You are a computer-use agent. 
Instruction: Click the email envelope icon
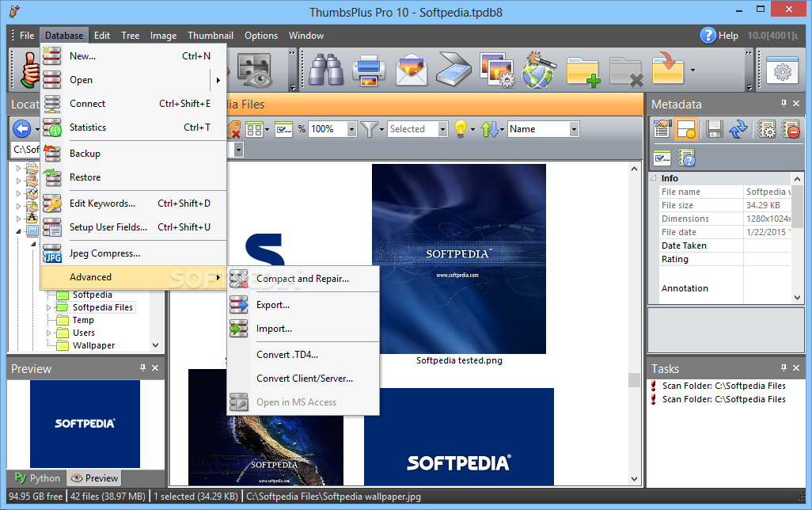click(412, 70)
